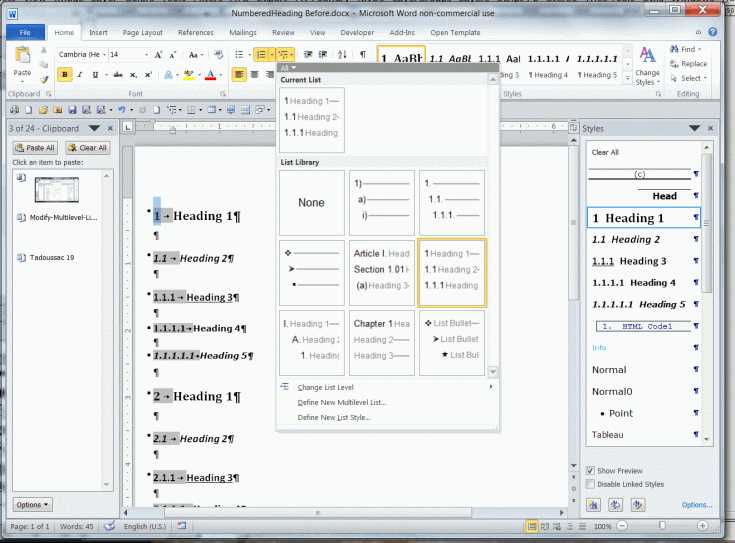Image resolution: width=735 pixels, height=543 pixels.
Task: Click Define New Multilevel List
Action: pos(341,402)
